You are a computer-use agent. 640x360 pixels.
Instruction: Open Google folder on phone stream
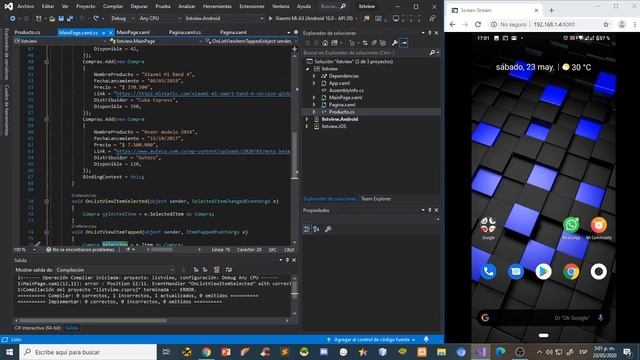(x=488, y=225)
